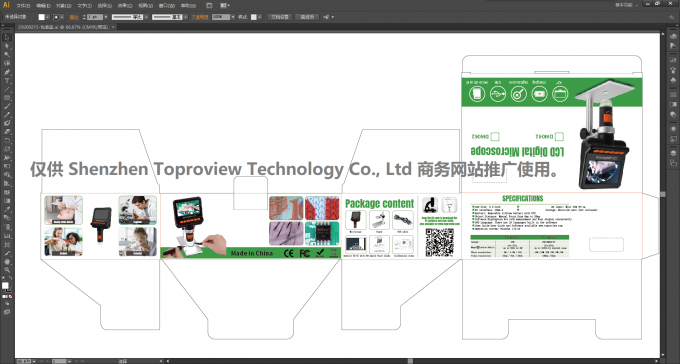Select the Pencil tool
680x364 pixels.
click(x=7, y=115)
